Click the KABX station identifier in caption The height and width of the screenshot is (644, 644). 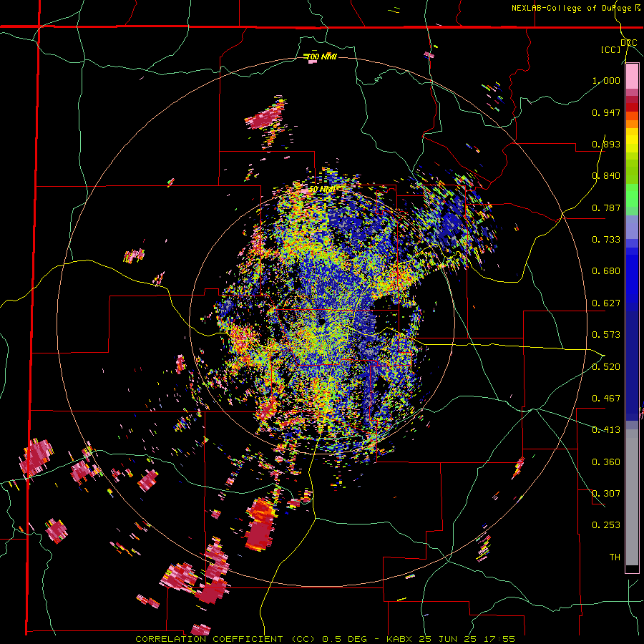pos(401,639)
